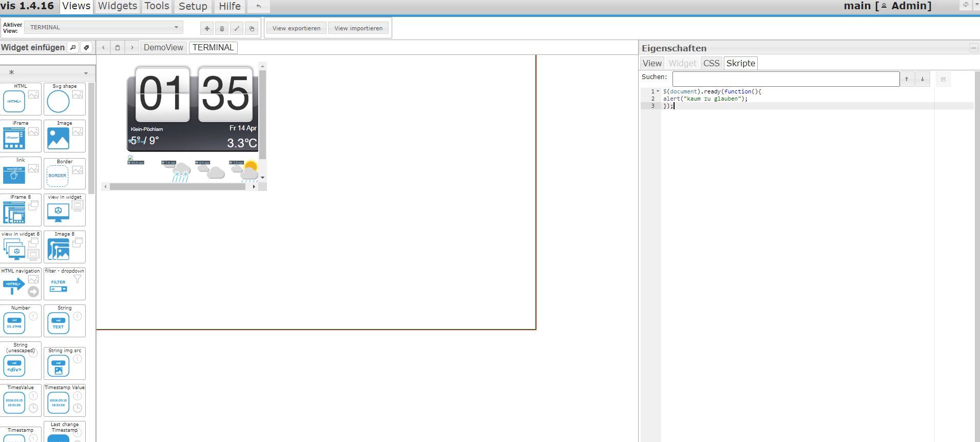The width and height of the screenshot is (980, 442).
Task: Click the script editor's vertical scrollbar
Action: pos(977,257)
